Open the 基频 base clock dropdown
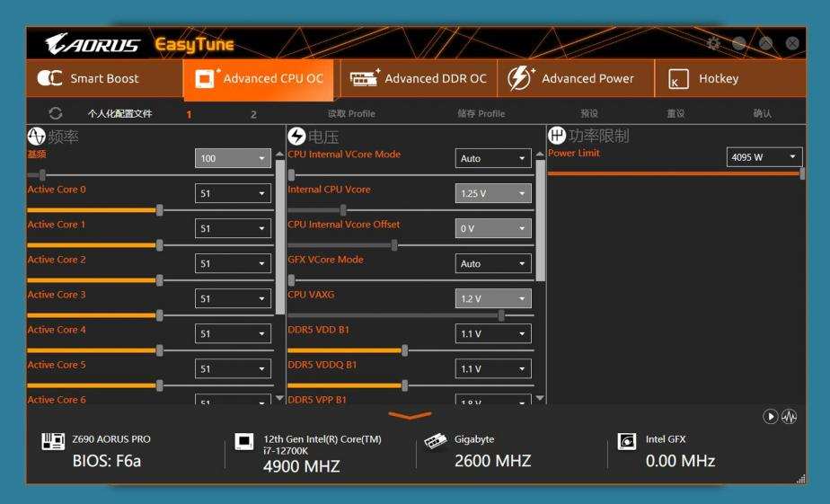 coord(233,158)
